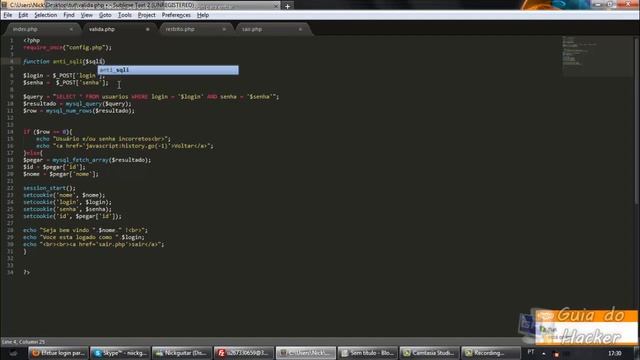Open Firefox "Efetuar login par..." taskbar item
The height and width of the screenshot is (360, 640).
58,353
